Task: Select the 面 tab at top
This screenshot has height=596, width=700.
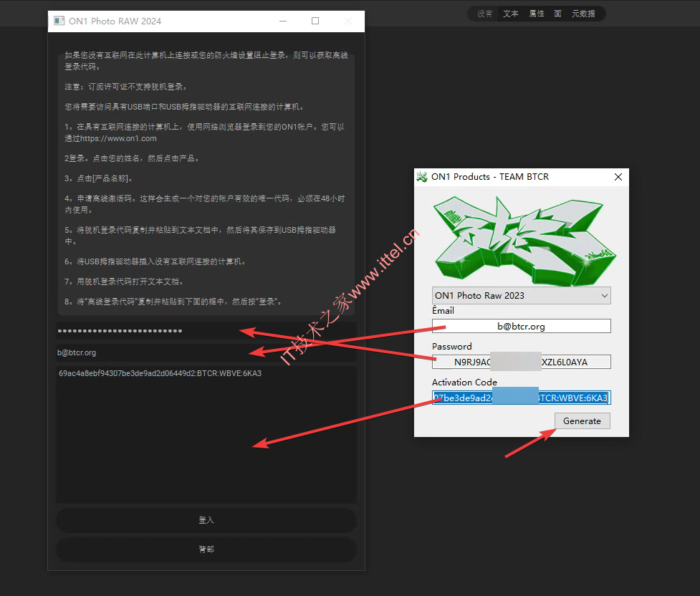Action: coord(557,14)
